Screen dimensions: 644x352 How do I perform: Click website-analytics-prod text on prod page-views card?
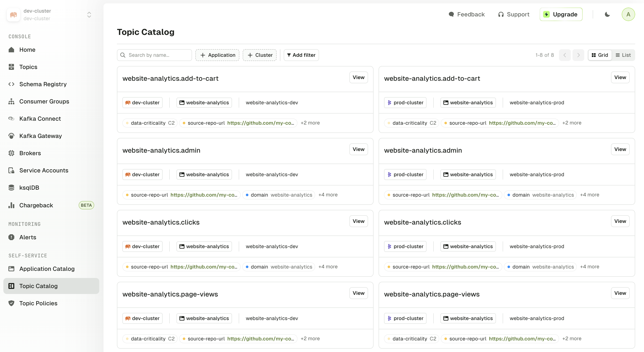[x=537, y=318]
